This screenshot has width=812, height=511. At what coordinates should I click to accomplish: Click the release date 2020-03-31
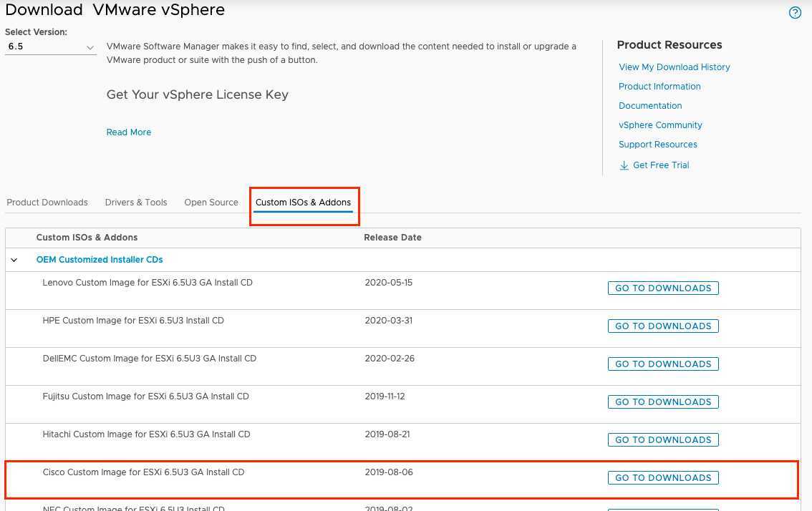(x=388, y=321)
